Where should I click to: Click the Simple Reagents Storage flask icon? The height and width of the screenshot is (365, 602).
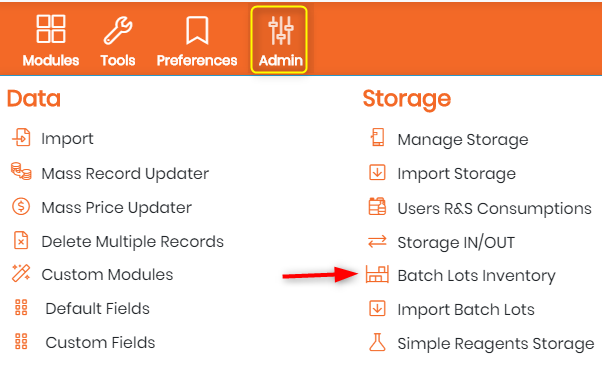tap(377, 342)
